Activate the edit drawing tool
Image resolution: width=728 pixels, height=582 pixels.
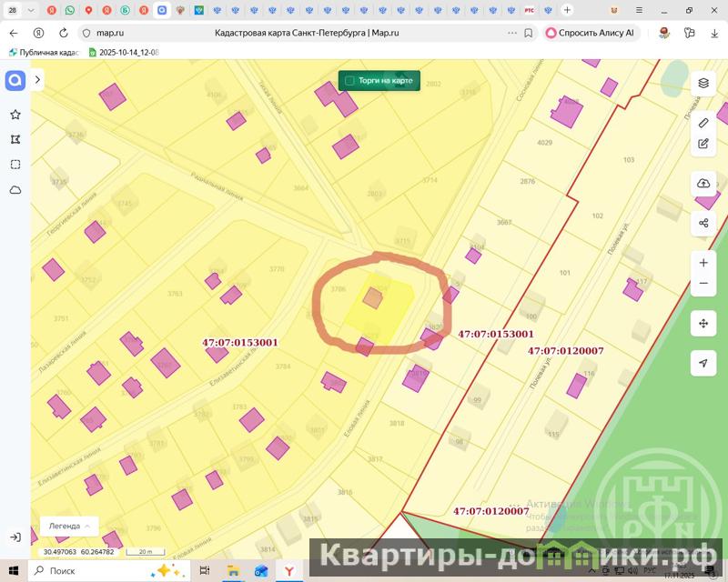(703, 144)
